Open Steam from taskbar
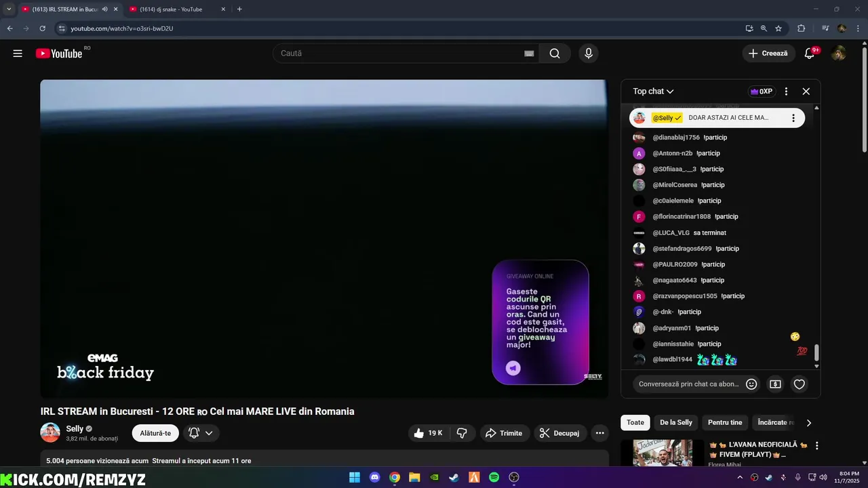 click(454, 478)
